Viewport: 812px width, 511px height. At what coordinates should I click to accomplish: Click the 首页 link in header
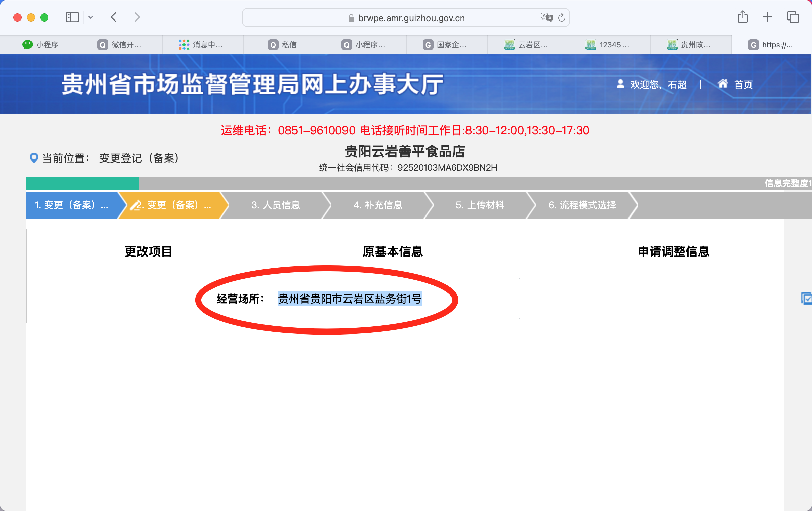point(743,84)
